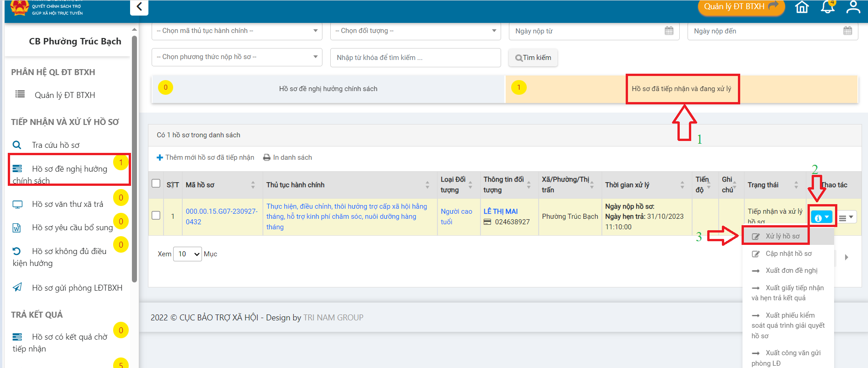Click the keyword search input field
Image resolution: width=868 pixels, height=368 pixels.
[x=415, y=58]
